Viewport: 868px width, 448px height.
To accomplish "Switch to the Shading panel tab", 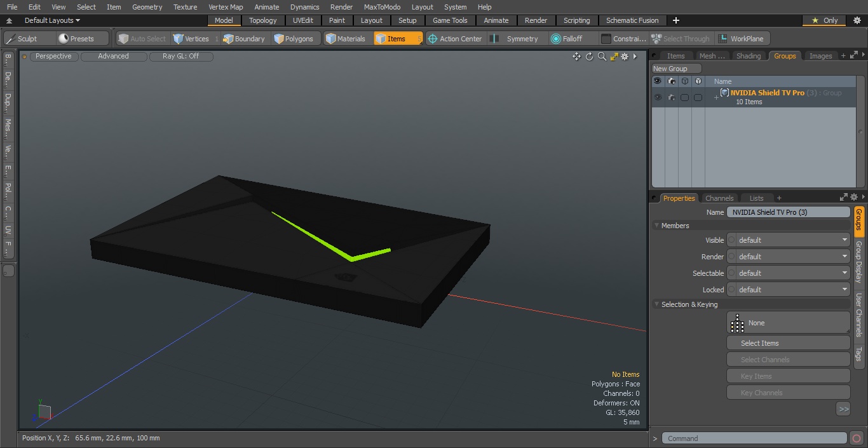I will pos(749,56).
